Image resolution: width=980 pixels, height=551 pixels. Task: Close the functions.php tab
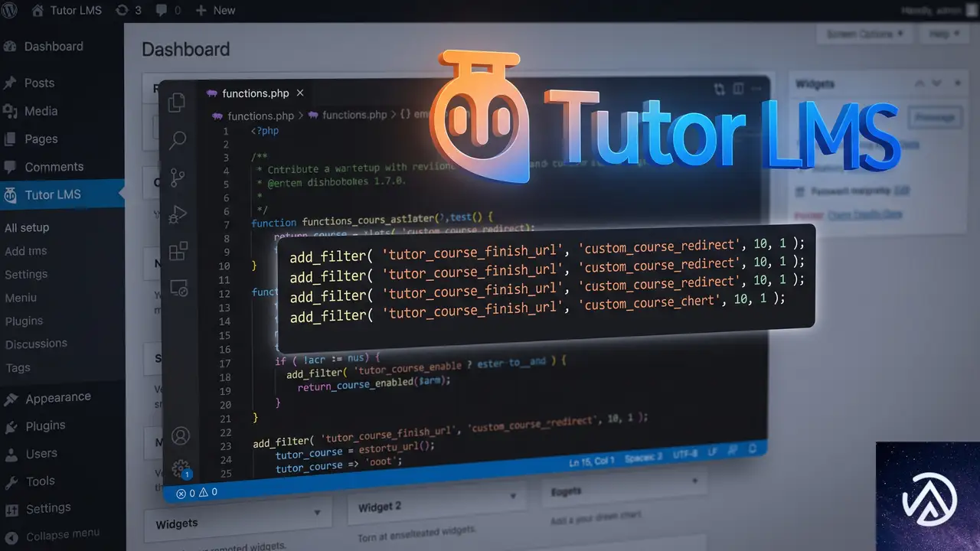point(300,93)
